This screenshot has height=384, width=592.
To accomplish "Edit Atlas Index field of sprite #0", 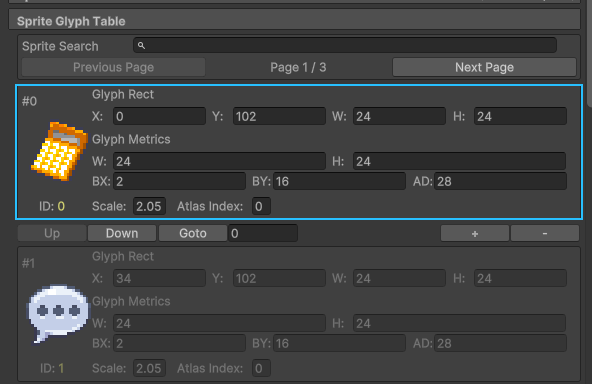I will click(x=261, y=206).
